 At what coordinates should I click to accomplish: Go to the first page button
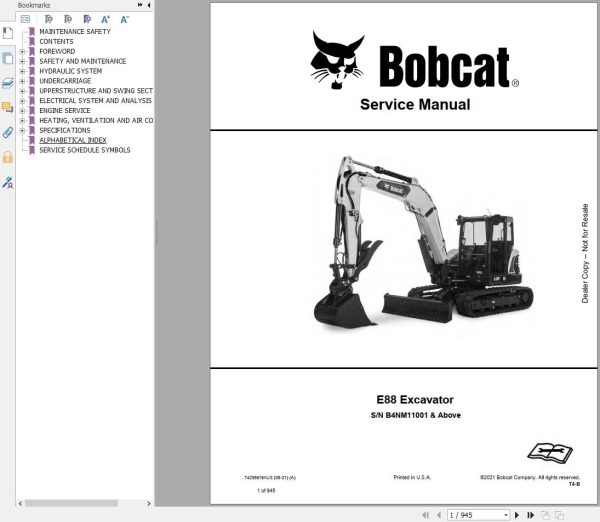(x=426, y=515)
